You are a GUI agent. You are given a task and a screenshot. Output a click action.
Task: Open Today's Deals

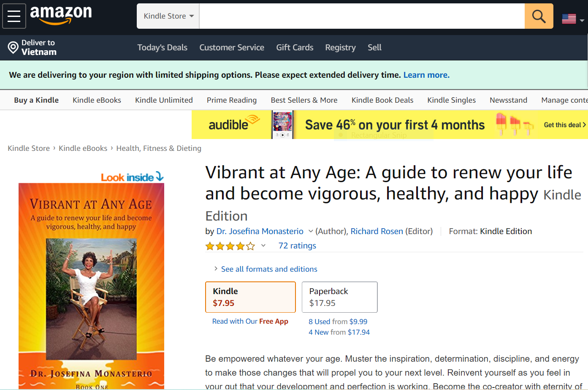[162, 47]
